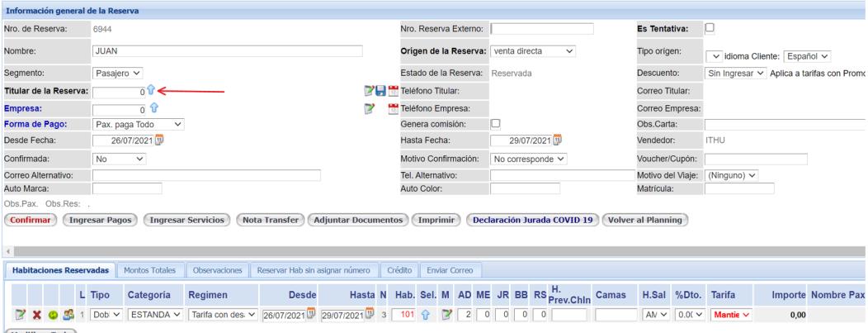Open the Segmento dropdown showing Pasajero
The width and height of the screenshot is (868, 333).
point(117,73)
